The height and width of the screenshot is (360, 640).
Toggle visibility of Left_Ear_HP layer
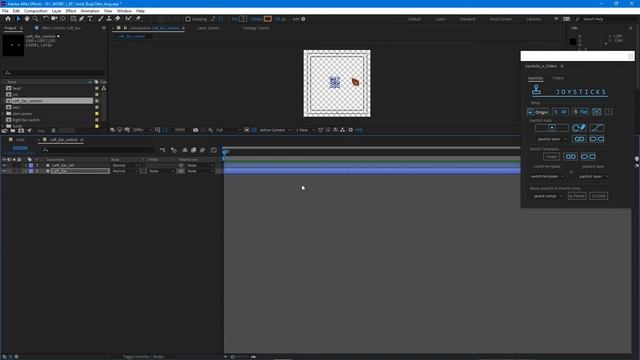(x=4, y=165)
